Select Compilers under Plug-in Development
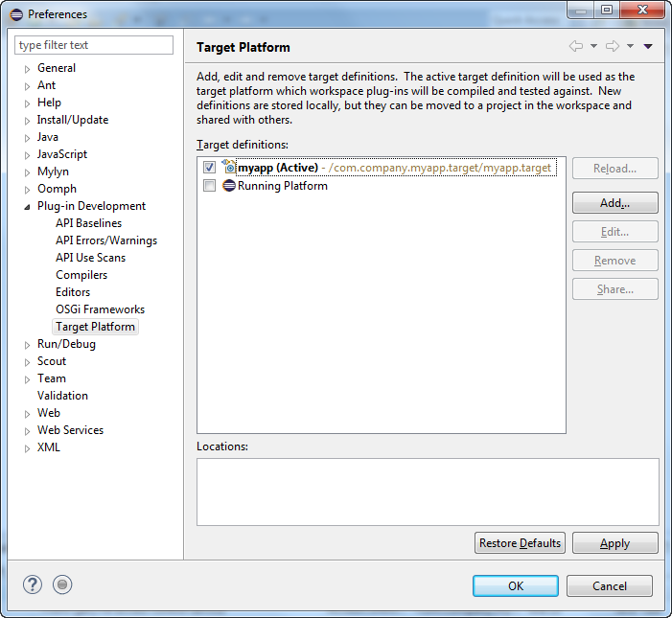 [81, 275]
